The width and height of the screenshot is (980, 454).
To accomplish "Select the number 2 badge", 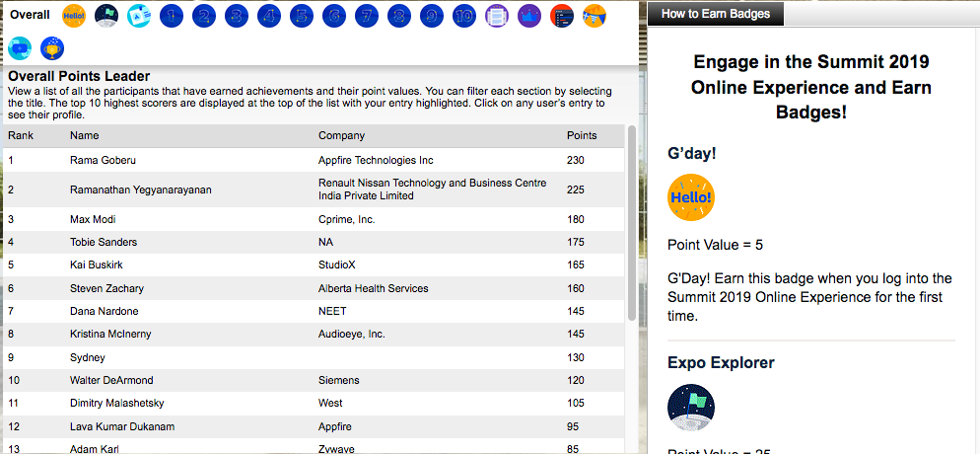I will click(x=204, y=16).
